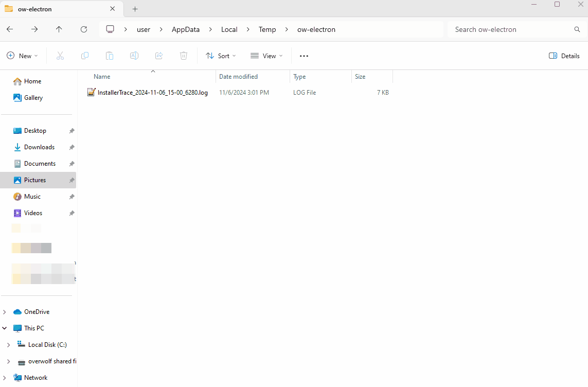Open the See more ellipsis menu
Viewport: 588px width, 387px height.
click(304, 56)
